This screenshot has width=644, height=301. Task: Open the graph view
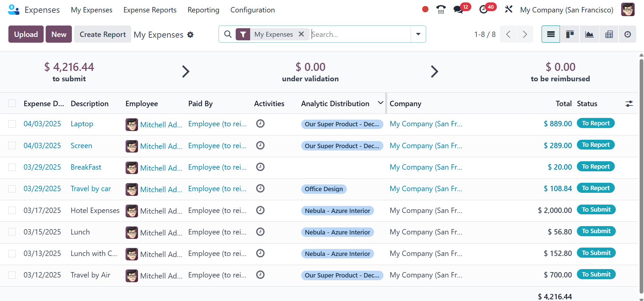click(x=589, y=34)
